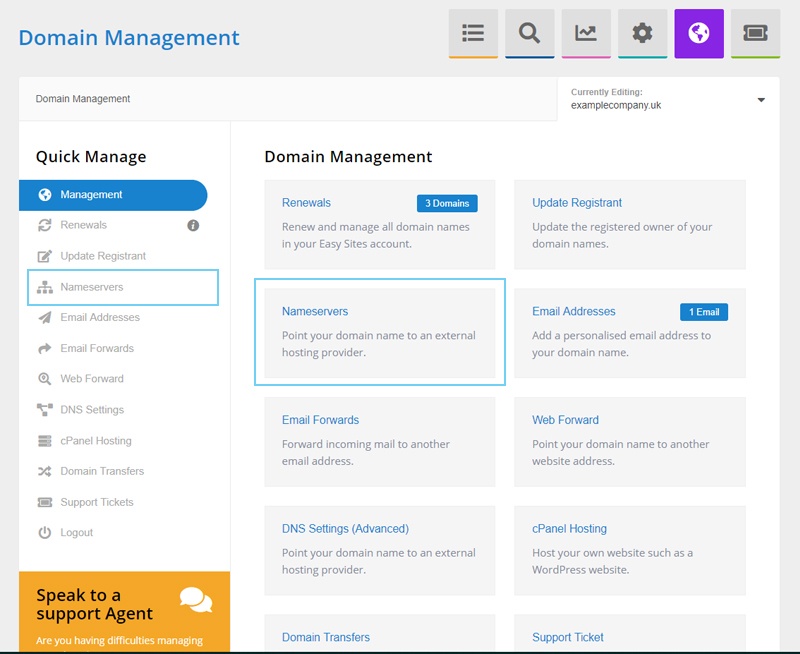The image size is (800, 654).
Task: Open cPanel Hosting in the sidebar
Action: 96,441
